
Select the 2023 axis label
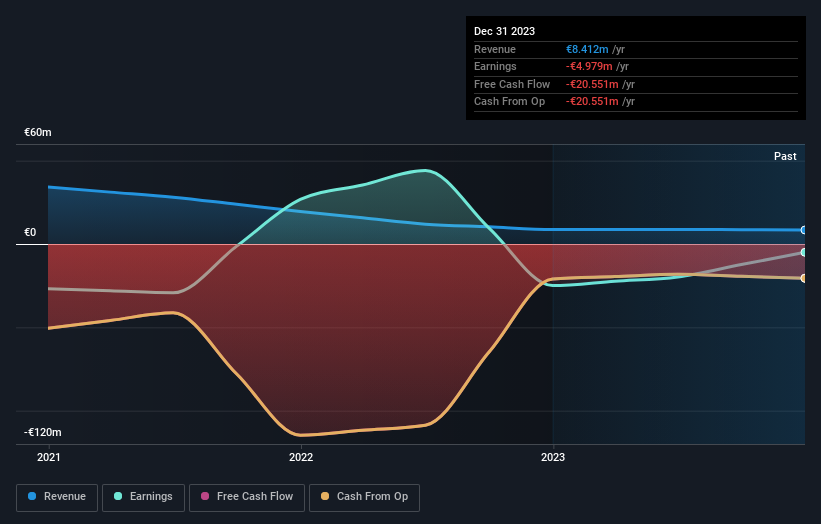tap(553, 458)
